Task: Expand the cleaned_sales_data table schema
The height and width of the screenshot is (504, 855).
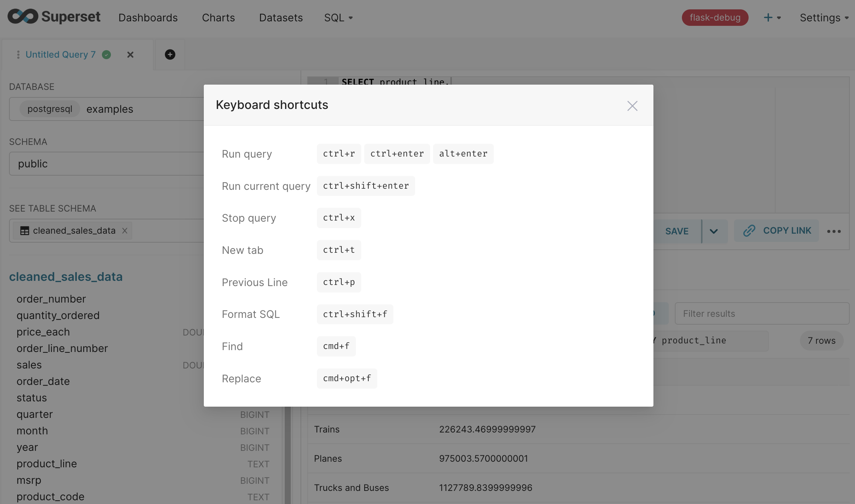Action: [66, 276]
